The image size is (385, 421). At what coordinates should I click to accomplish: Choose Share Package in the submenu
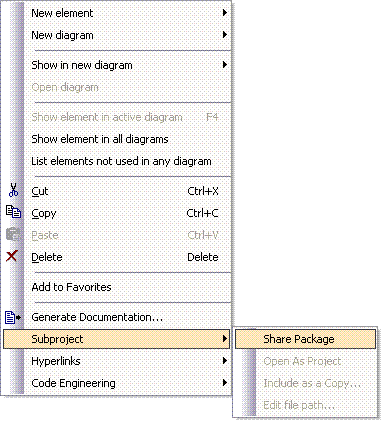305,339
